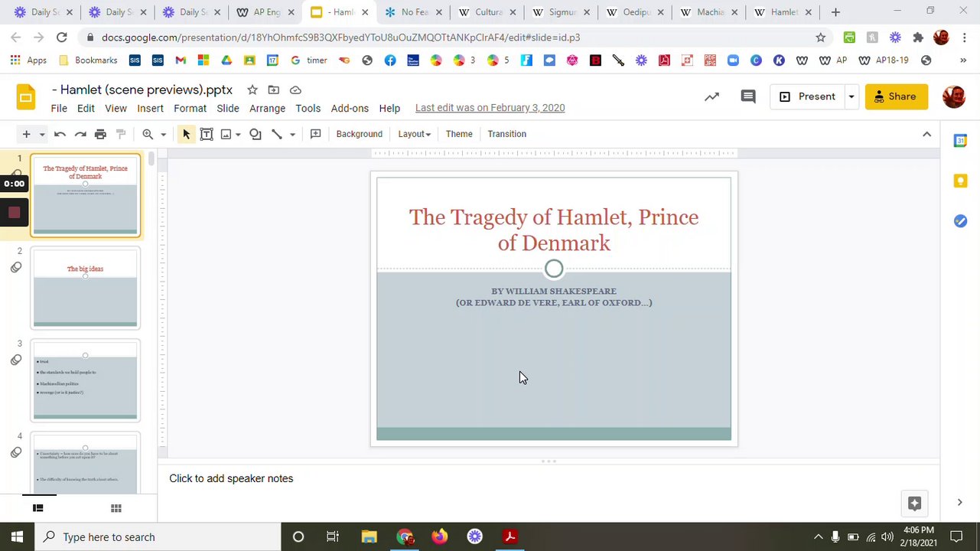Open comment history icon beside Present

[748, 96]
